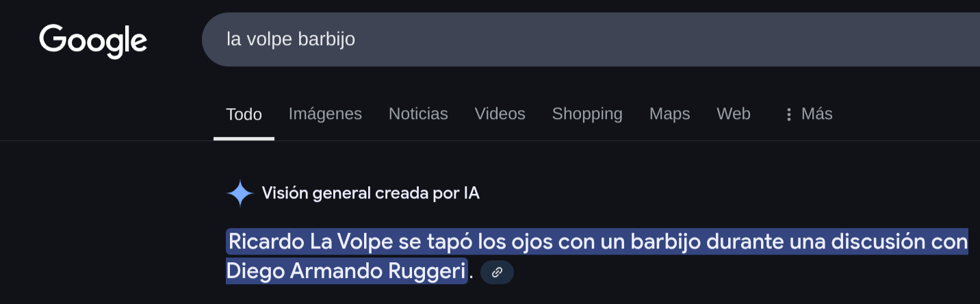This screenshot has height=304, width=980.
Task: Open the Maps tab
Action: (669, 114)
